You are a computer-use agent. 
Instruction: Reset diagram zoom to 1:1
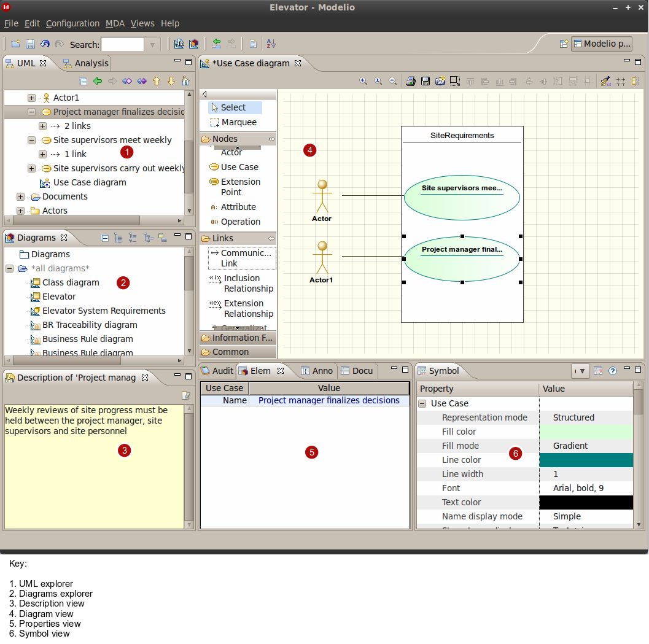(x=378, y=81)
